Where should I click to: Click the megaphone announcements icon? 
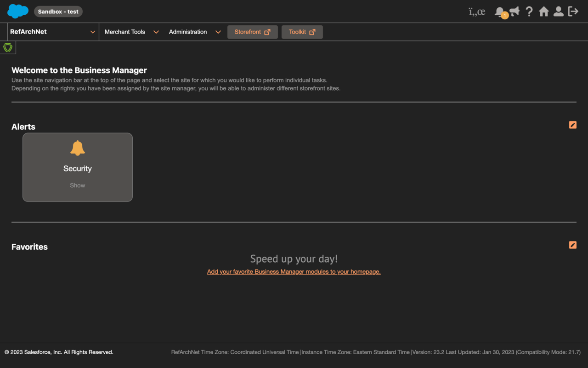point(514,11)
